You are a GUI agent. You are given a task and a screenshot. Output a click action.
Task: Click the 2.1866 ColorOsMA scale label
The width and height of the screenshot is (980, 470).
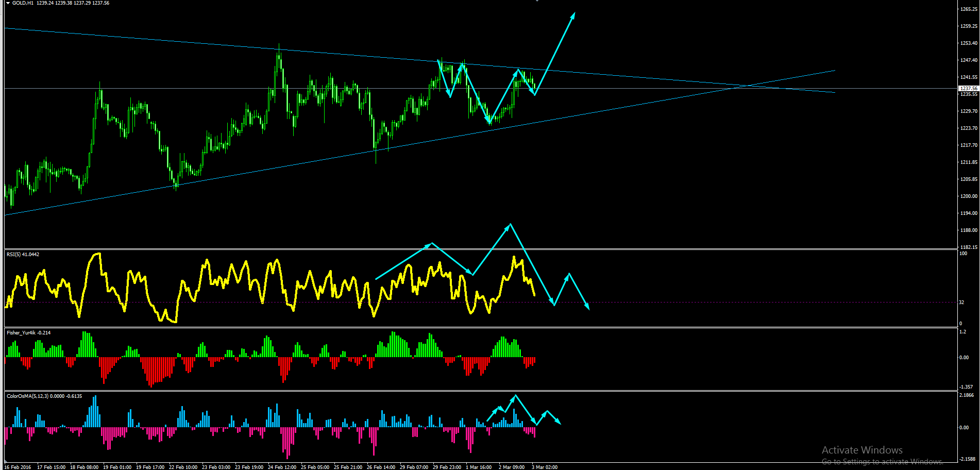pos(967,395)
